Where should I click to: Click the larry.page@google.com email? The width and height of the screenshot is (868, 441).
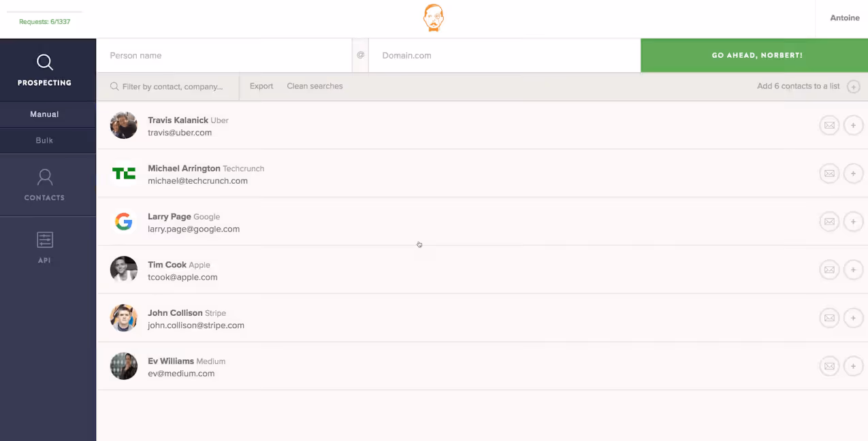[194, 229]
